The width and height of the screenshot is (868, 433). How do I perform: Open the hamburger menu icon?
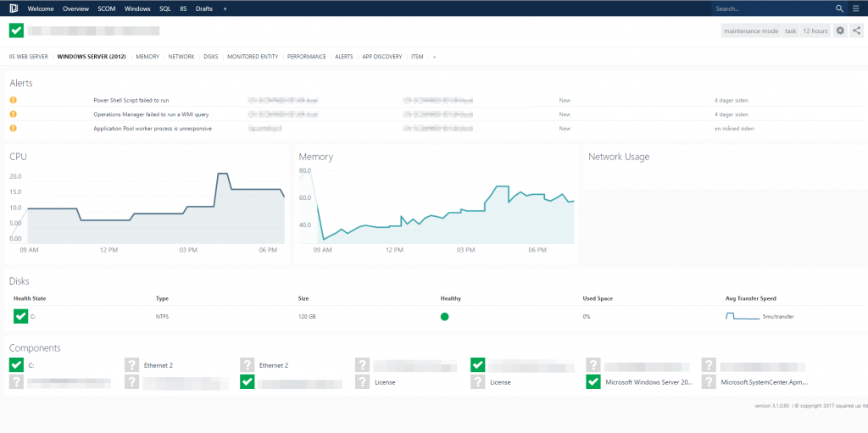856,8
